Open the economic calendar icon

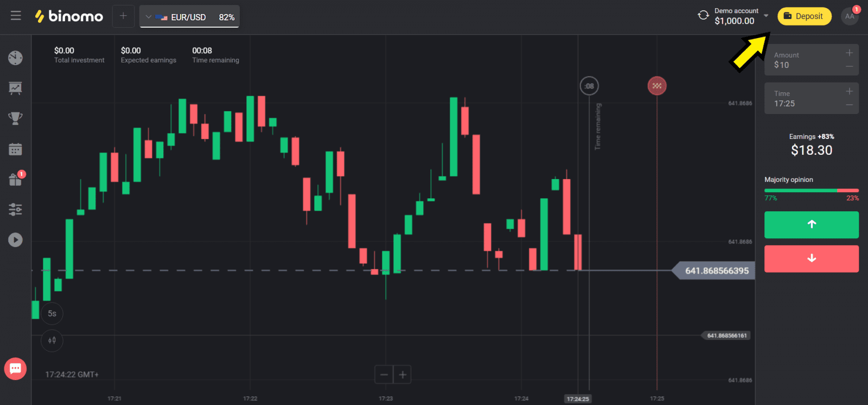(15, 149)
